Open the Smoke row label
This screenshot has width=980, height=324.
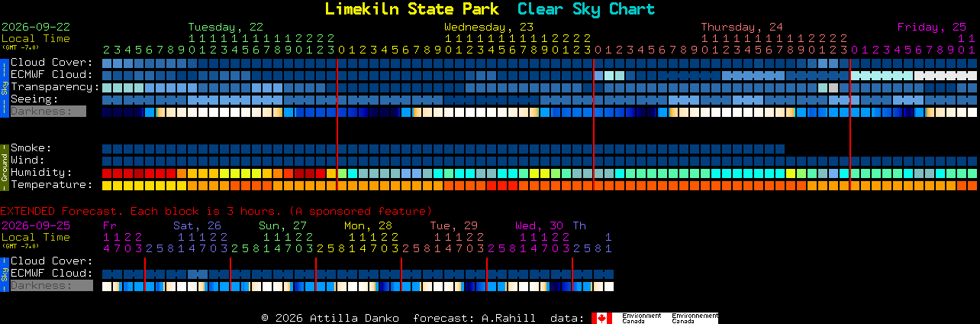click(x=31, y=148)
